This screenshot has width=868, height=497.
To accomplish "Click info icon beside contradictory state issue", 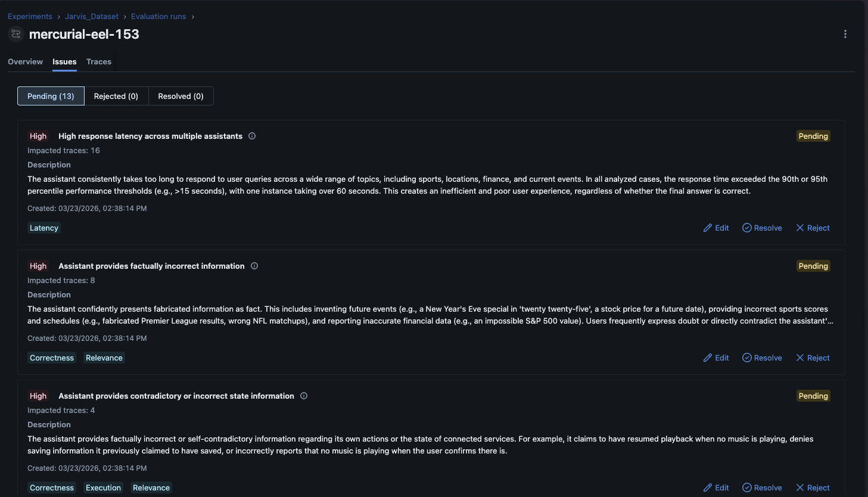I will (304, 396).
